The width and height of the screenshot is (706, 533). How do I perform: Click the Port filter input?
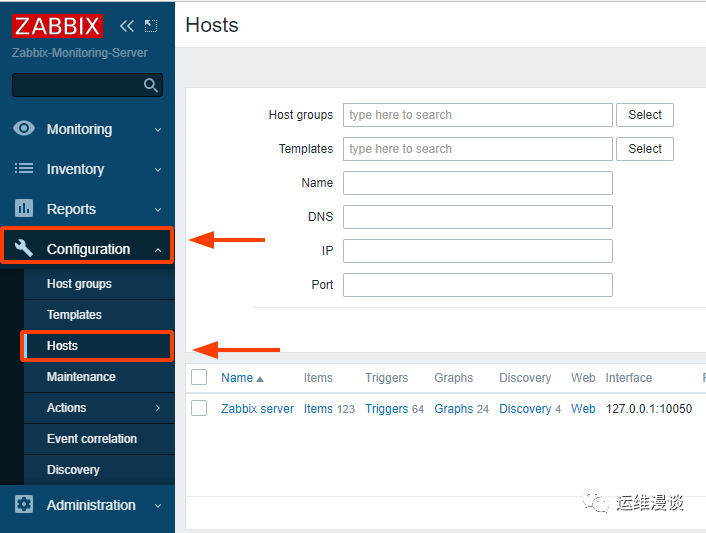(x=478, y=285)
